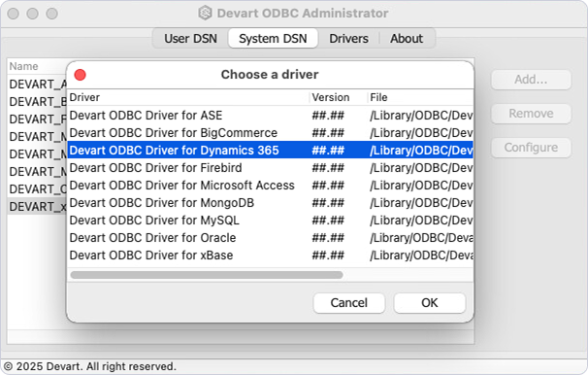Select Devart ODBC Driver for Dynamics 365
The height and width of the screenshot is (375, 588).
click(x=270, y=151)
